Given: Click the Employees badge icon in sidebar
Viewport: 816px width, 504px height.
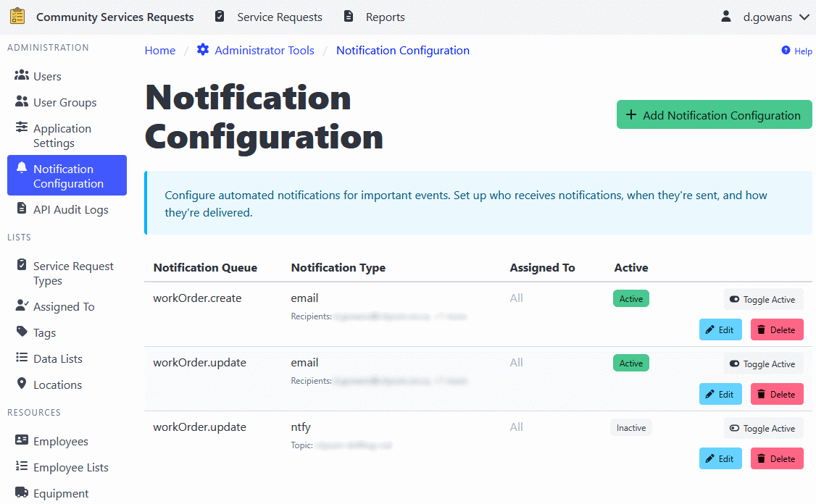Looking at the screenshot, I should tap(20, 440).
